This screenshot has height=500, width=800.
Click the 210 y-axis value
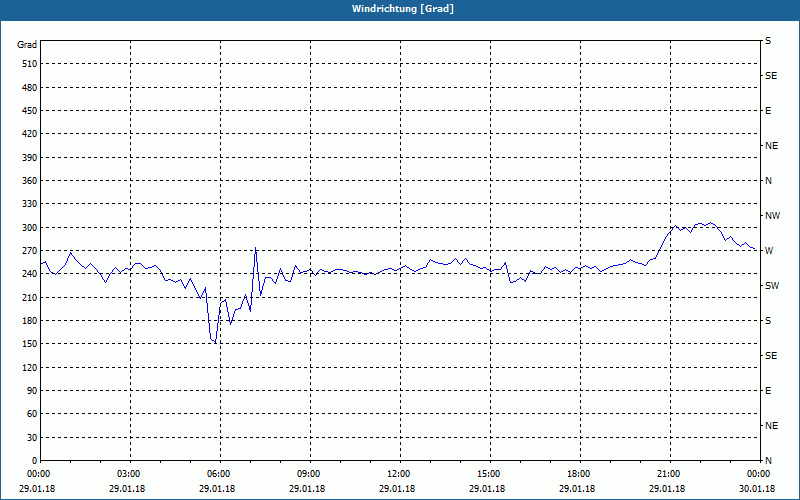point(30,297)
